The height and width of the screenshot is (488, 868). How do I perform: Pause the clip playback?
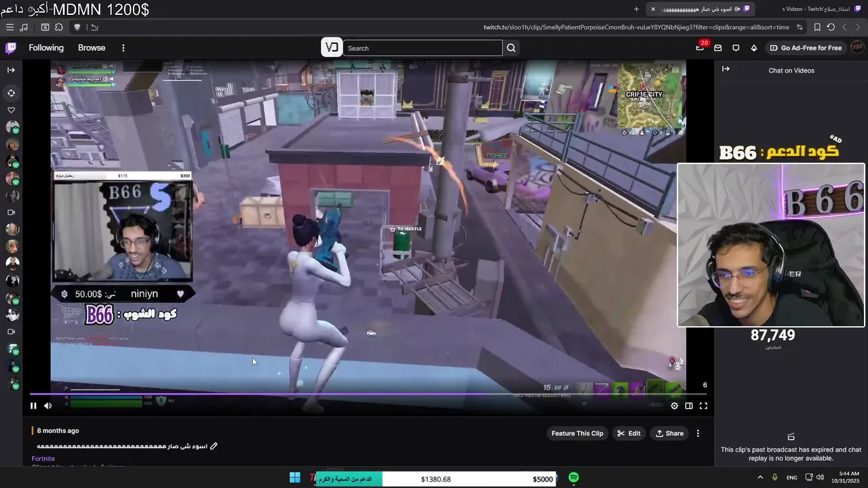33,406
